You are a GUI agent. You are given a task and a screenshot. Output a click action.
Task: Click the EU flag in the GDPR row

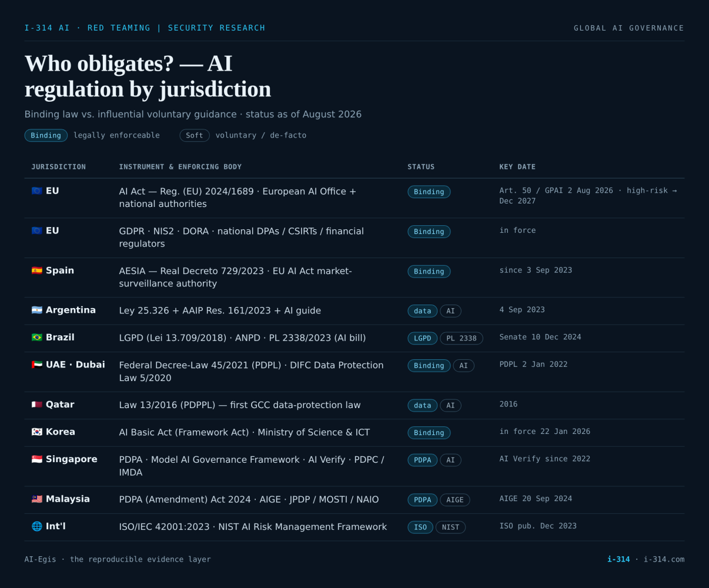point(37,231)
